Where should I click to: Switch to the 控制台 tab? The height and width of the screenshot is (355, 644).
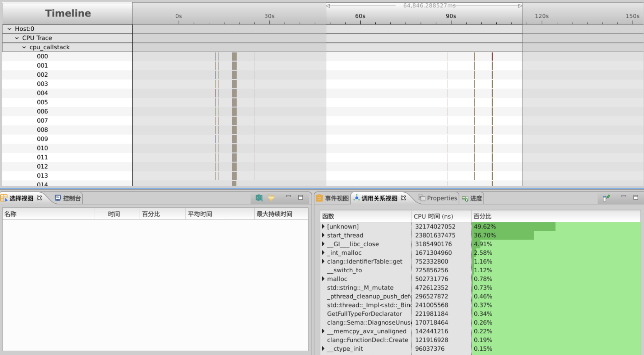click(x=68, y=198)
